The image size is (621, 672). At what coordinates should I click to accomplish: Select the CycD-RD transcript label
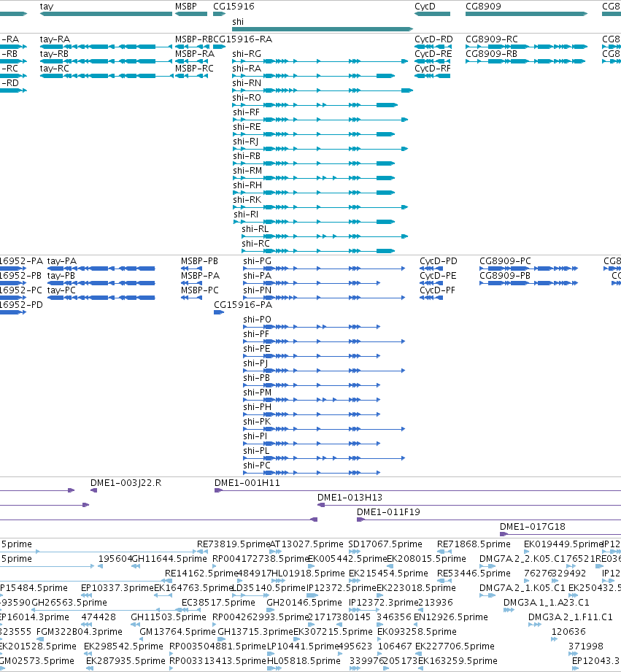(x=433, y=39)
